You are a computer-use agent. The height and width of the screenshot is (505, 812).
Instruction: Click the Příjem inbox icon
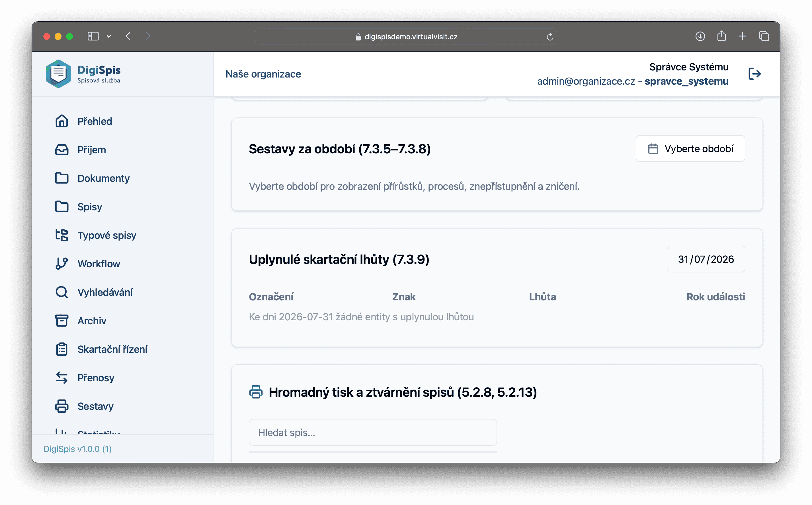[x=62, y=150]
